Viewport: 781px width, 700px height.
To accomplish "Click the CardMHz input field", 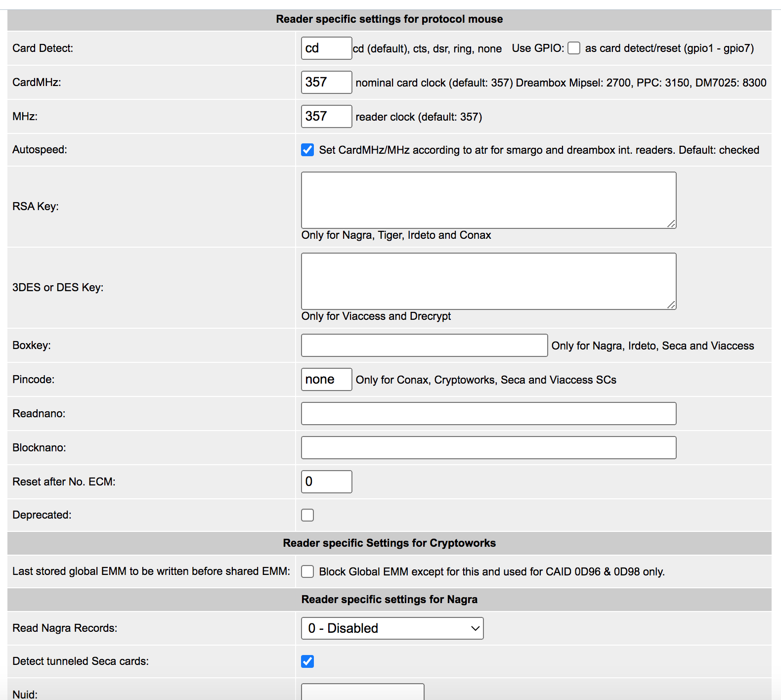I will tap(326, 82).
